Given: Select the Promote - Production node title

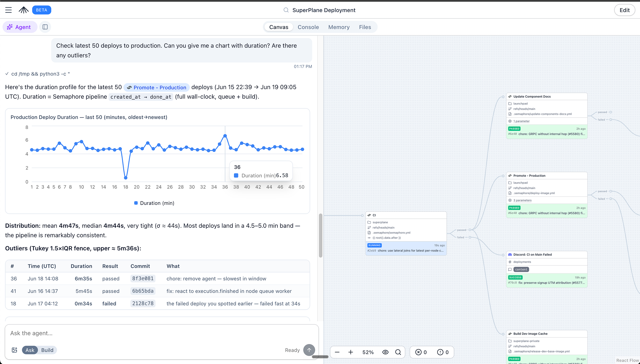Looking at the screenshot, I should click(x=529, y=176).
